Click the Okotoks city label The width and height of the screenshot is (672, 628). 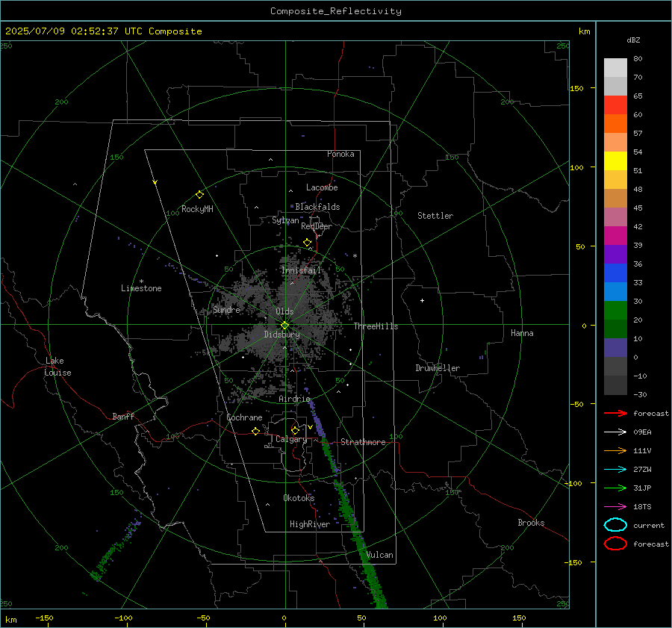(299, 498)
